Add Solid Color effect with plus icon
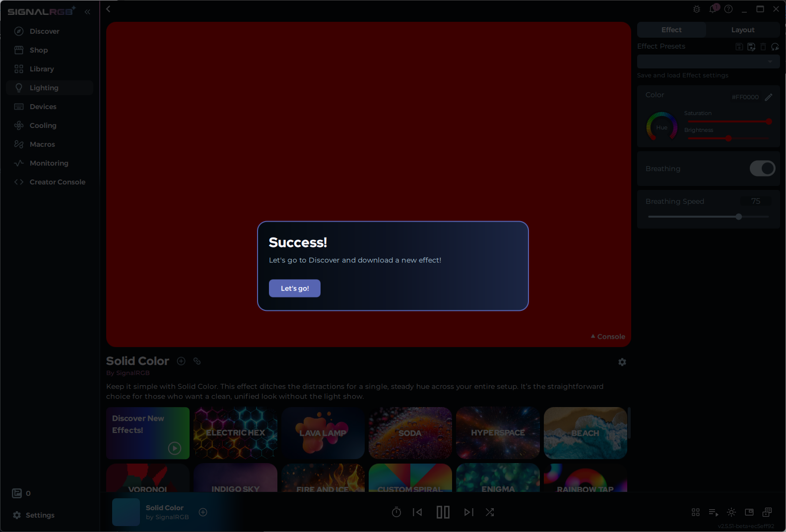Screen dimensions: 786x532 tap(181, 361)
